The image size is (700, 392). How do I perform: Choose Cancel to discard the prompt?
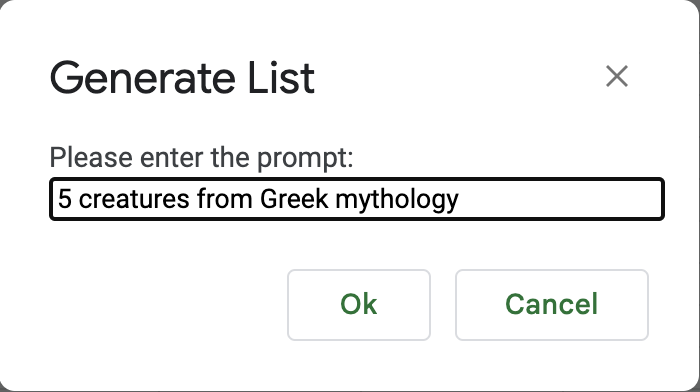coord(552,305)
